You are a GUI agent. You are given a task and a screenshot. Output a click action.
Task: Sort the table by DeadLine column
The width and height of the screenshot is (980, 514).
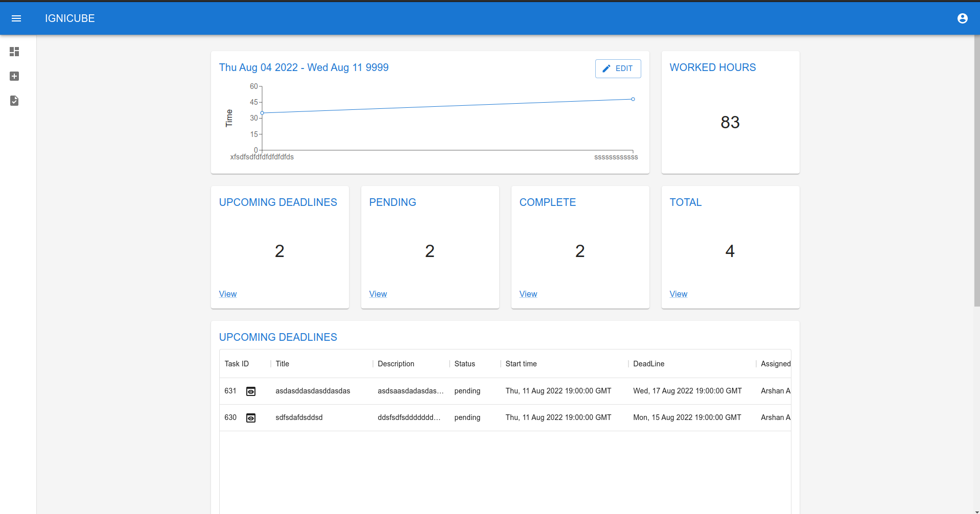(x=648, y=364)
